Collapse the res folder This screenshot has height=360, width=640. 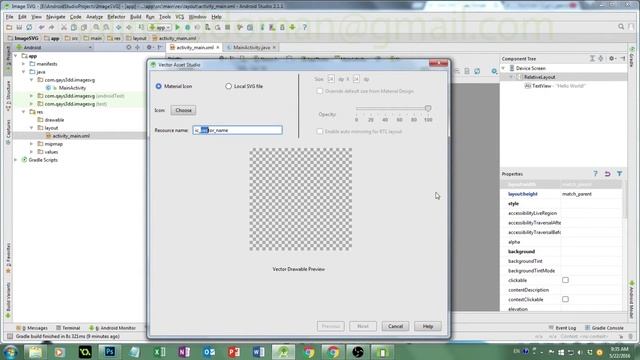tap(24, 112)
